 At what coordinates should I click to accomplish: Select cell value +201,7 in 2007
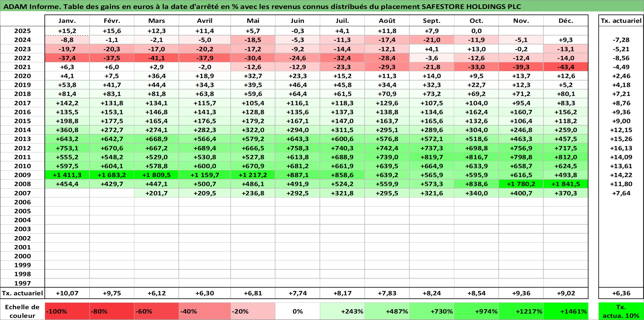click(157, 193)
